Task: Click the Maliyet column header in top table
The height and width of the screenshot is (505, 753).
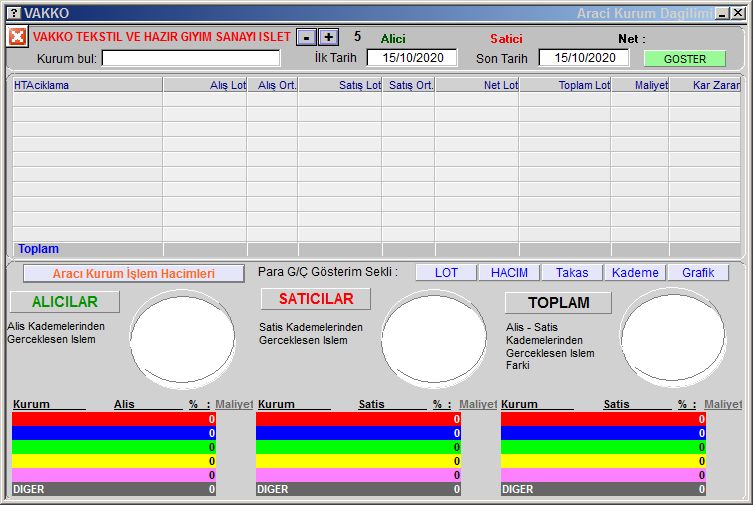Action: [640, 85]
